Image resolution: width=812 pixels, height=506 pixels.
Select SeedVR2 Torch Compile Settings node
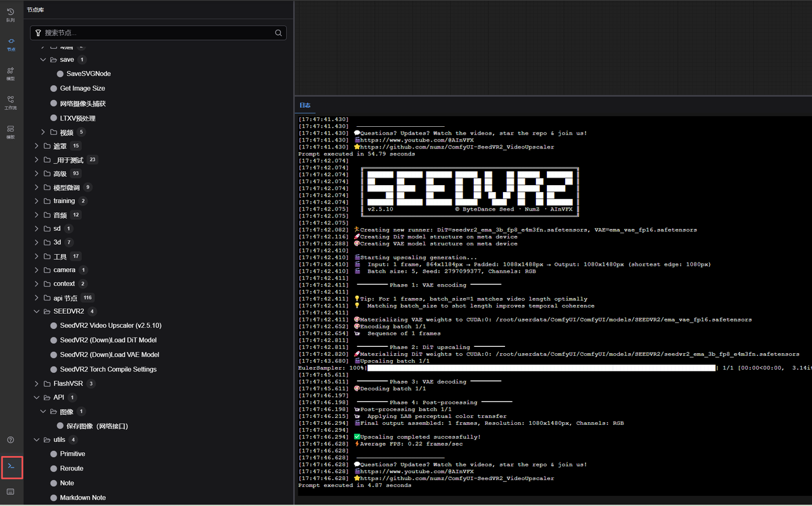tap(108, 369)
